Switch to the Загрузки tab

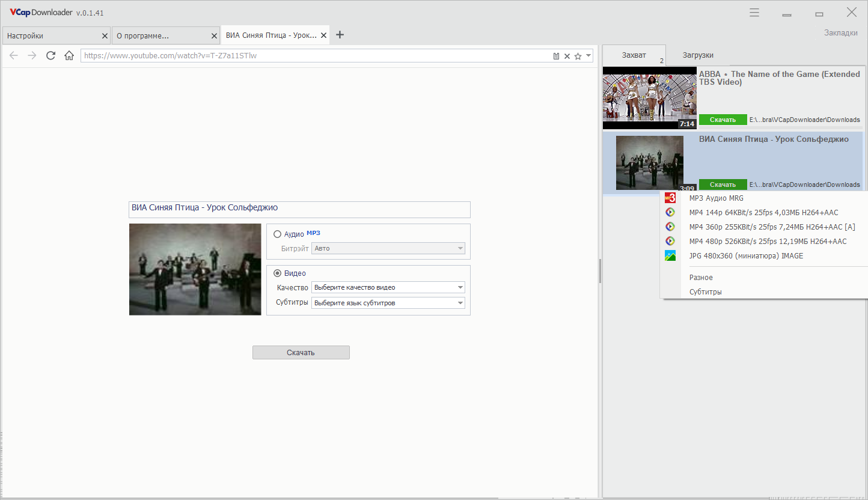698,55
